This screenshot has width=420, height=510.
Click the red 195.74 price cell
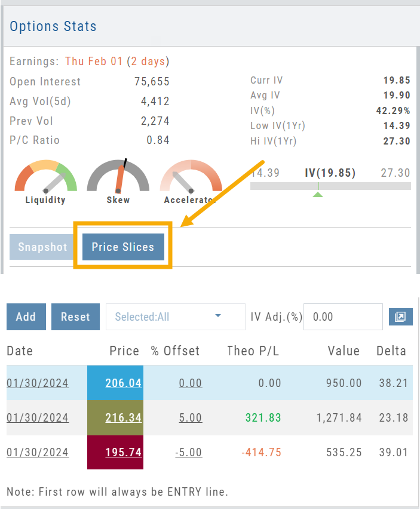[115, 452]
